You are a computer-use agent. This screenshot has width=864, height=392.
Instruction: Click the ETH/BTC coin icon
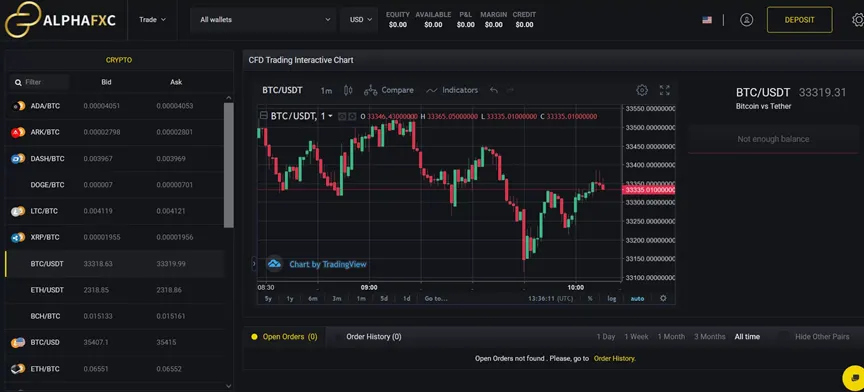pos(18,369)
